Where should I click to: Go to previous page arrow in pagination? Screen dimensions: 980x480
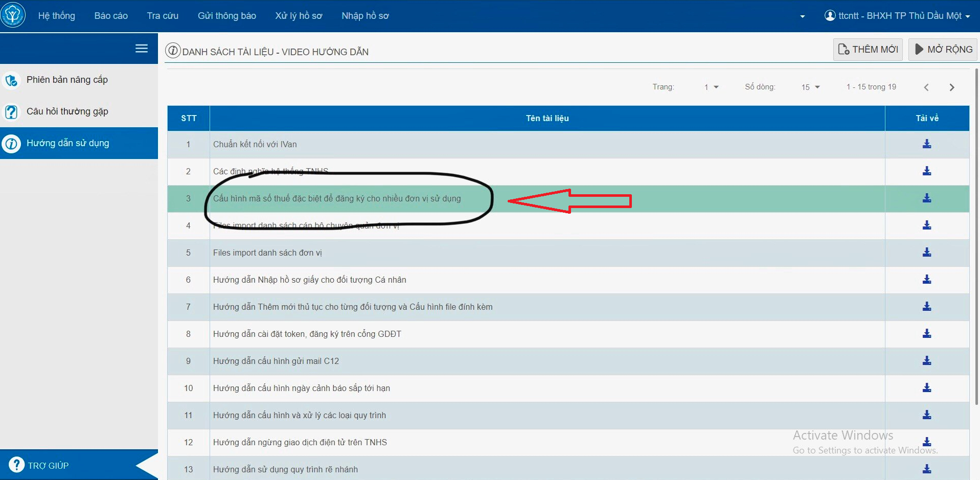926,87
